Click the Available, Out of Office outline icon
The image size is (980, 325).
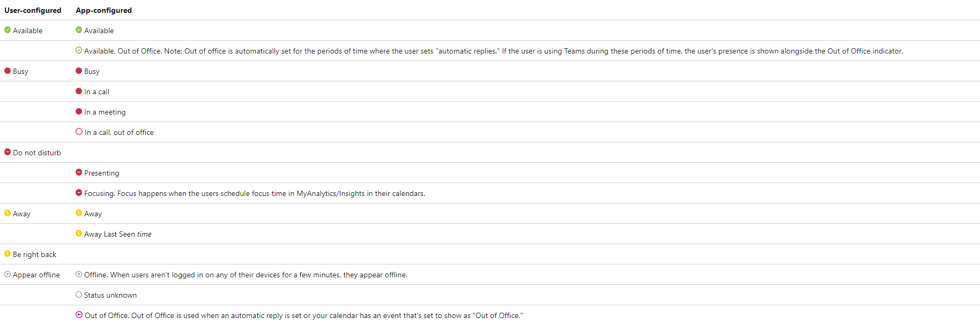(79, 50)
